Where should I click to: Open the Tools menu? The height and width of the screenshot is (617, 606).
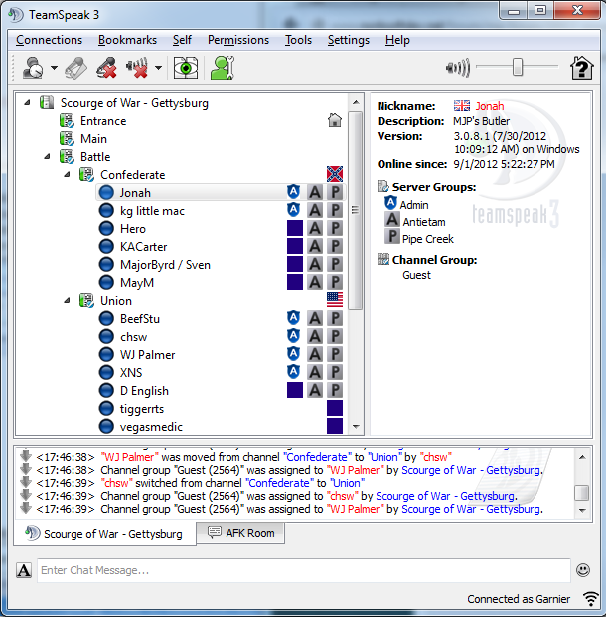299,40
